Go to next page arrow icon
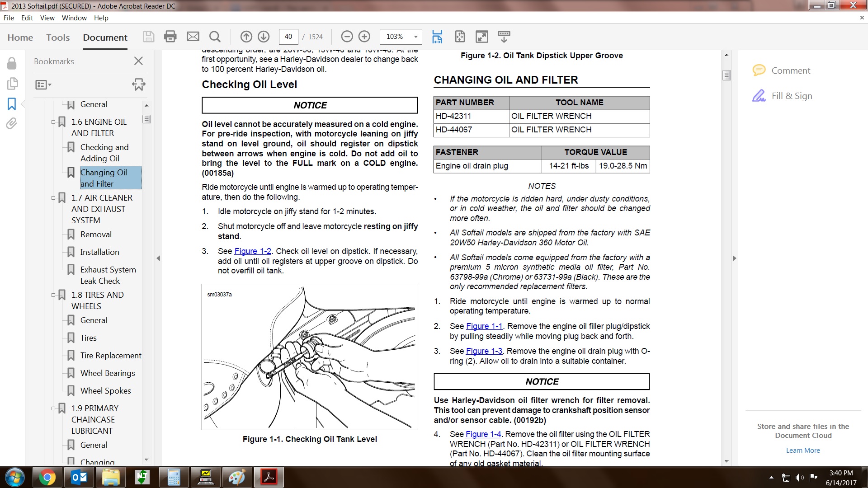 264,37
